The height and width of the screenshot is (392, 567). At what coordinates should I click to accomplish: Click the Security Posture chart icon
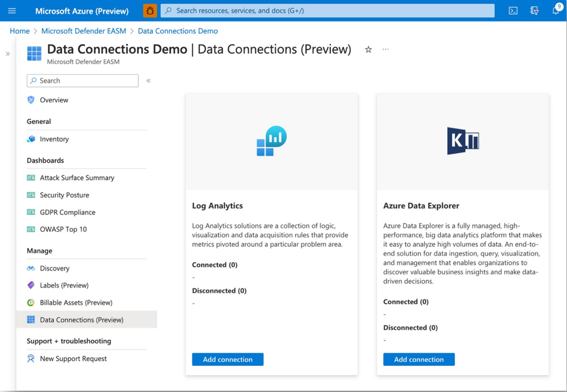pos(31,195)
